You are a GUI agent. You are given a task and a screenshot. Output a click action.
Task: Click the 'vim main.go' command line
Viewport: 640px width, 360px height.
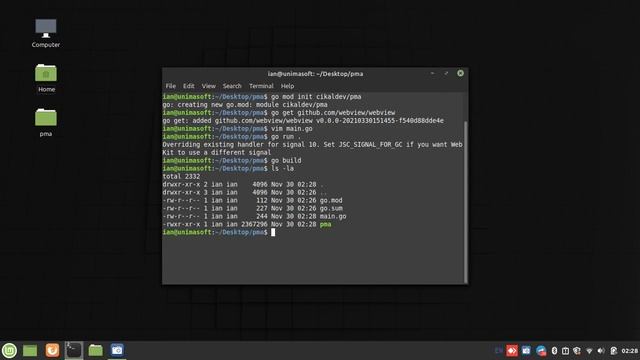[292, 129]
